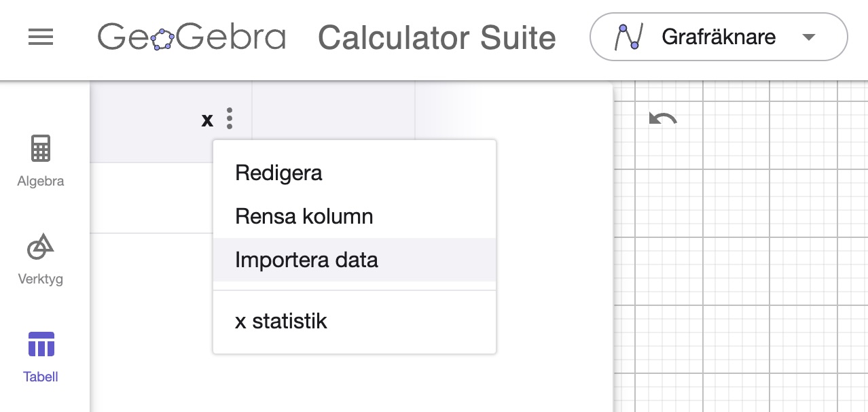The height and width of the screenshot is (412, 868).
Task: Expand the app selection pill
Action: click(x=718, y=37)
